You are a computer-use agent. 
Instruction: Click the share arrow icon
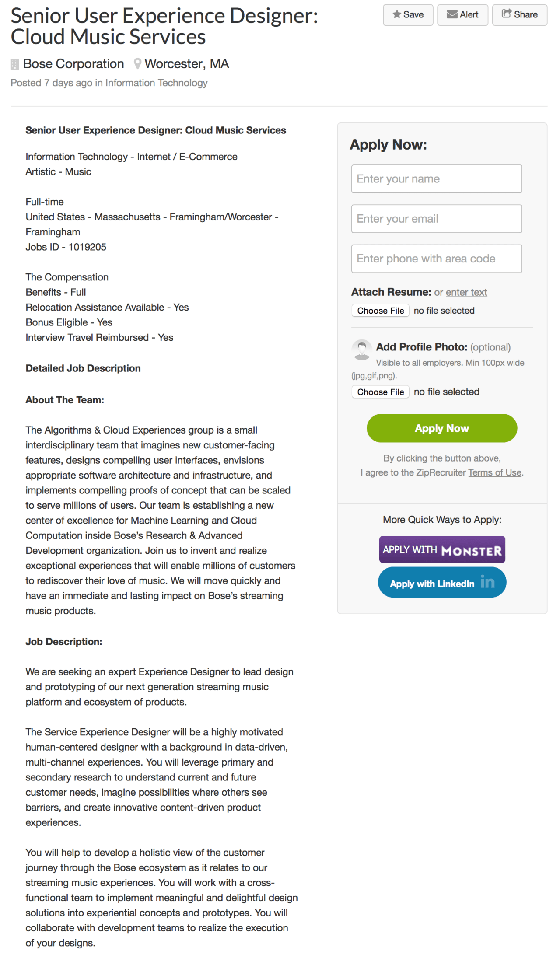coord(506,14)
